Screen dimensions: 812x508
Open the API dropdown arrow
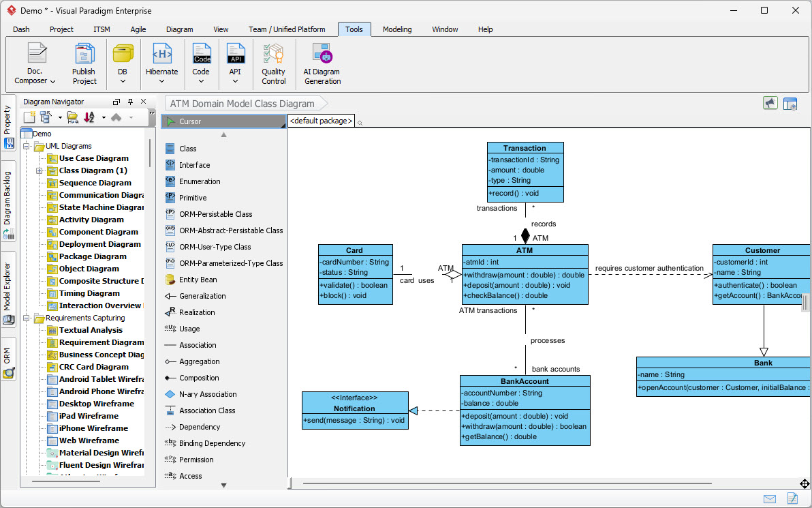point(235,81)
